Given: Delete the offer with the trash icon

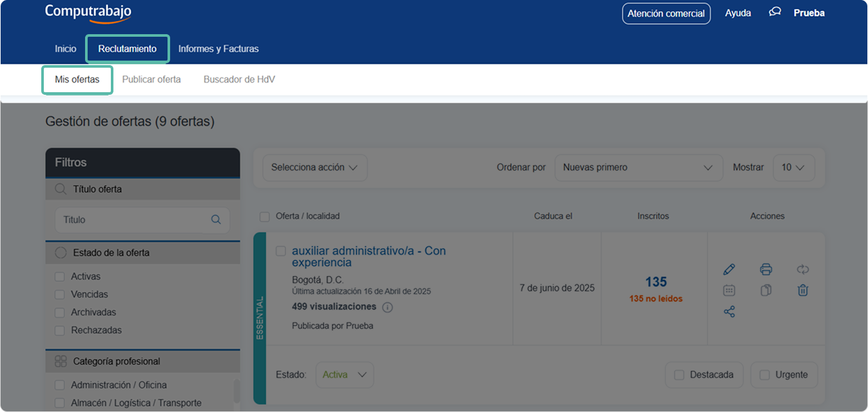Looking at the screenshot, I should (x=802, y=289).
